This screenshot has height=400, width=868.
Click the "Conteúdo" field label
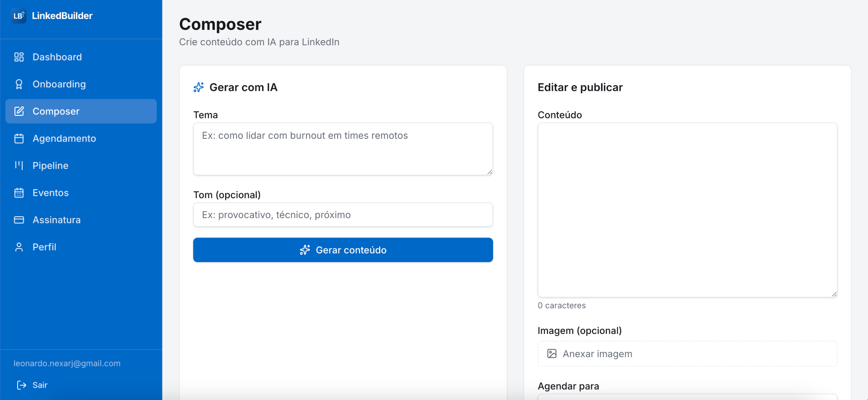tap(560, 115)
